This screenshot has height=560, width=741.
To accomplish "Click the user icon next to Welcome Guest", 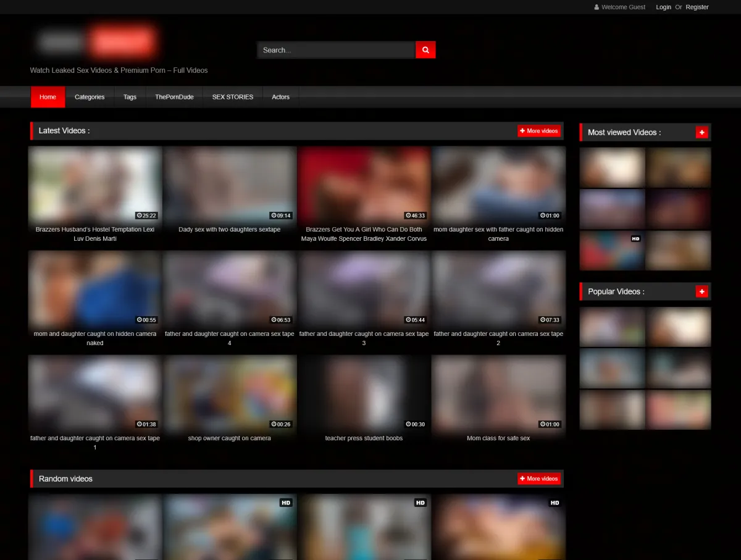I will (597, 7).
